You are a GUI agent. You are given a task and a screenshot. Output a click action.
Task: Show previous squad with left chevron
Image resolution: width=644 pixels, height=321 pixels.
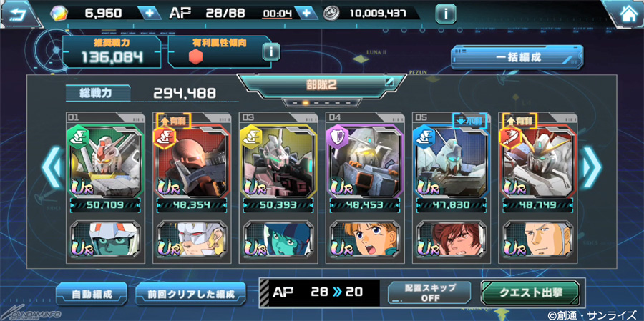tap(52, 167)
